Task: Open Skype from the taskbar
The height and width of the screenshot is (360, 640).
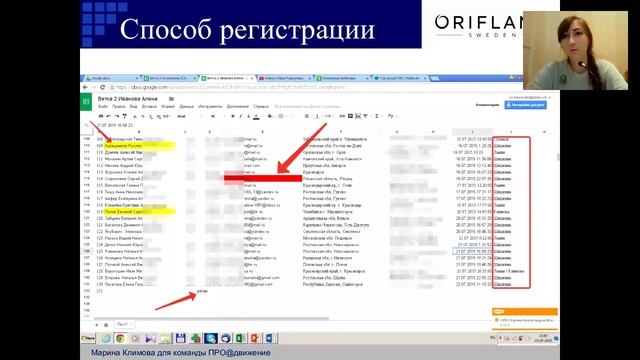Action: (x=211, y=338)
